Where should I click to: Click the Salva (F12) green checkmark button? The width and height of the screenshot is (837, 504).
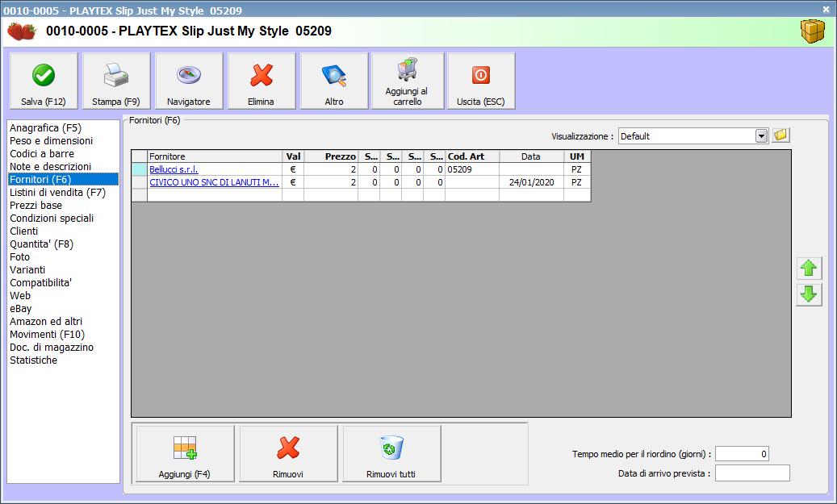(x=44, y=81)
